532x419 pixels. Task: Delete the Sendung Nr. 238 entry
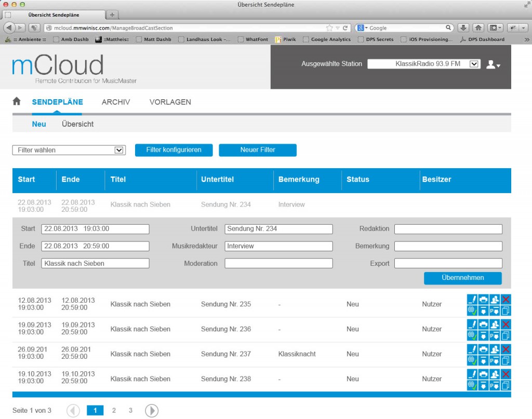(506, 373)
